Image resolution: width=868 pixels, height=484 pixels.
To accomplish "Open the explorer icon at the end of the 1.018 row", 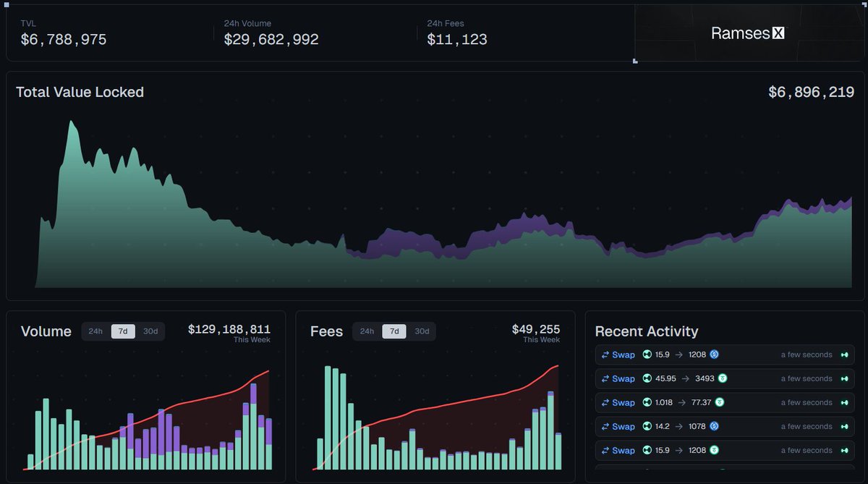I will click(x=845, y=402).
